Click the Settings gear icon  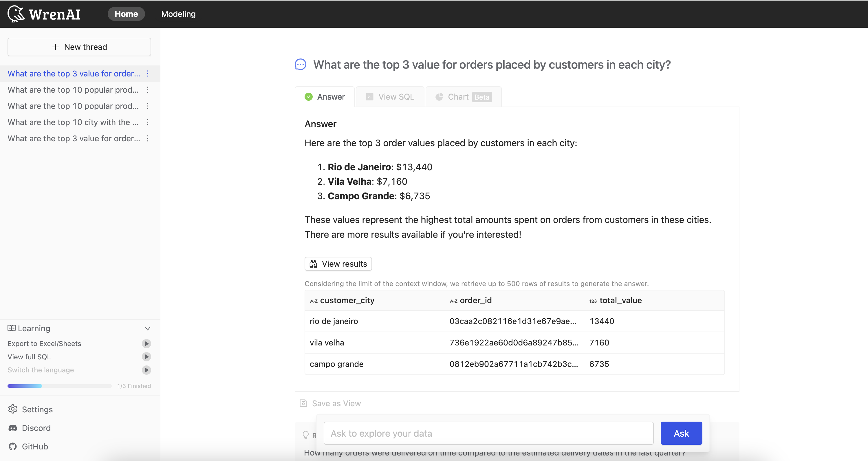pos(13,409)
